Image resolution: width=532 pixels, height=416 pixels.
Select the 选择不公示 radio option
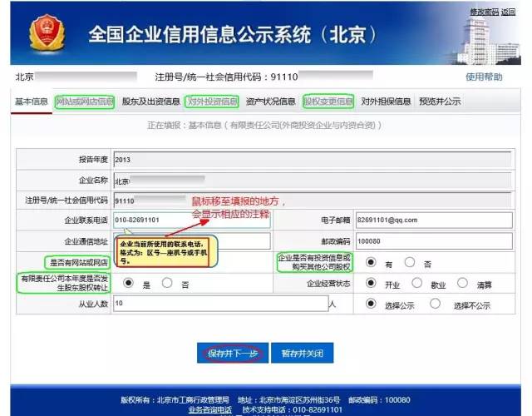point(435,304)
